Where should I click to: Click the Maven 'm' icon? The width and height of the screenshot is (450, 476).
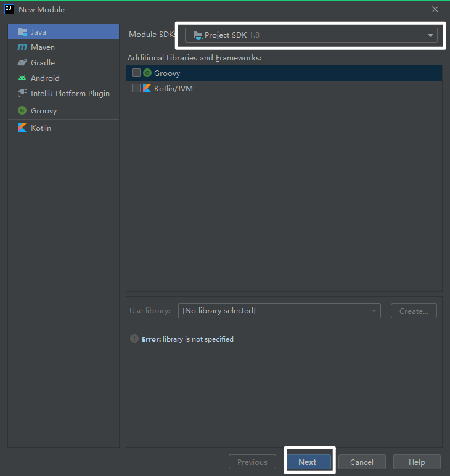click(x=22, y=47)
